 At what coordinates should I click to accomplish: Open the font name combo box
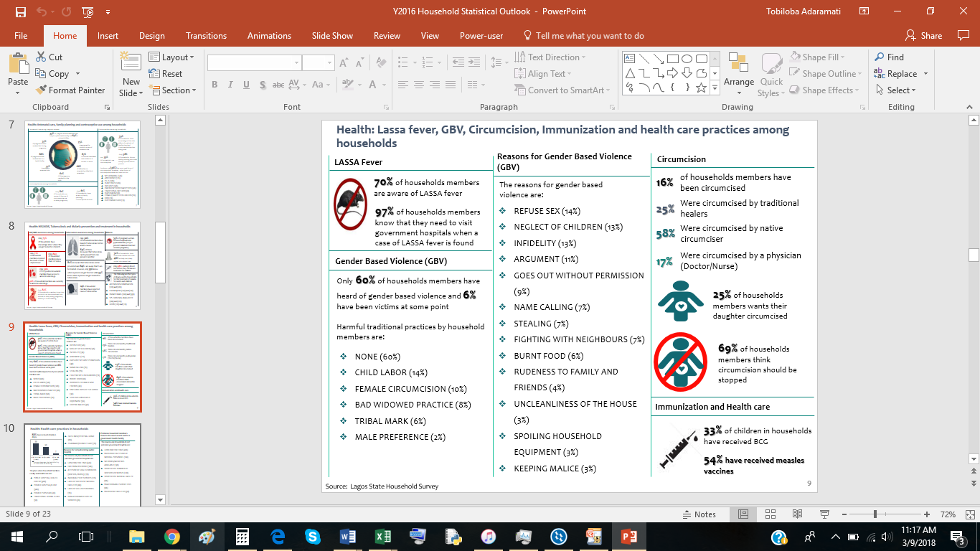coord(254,63)
